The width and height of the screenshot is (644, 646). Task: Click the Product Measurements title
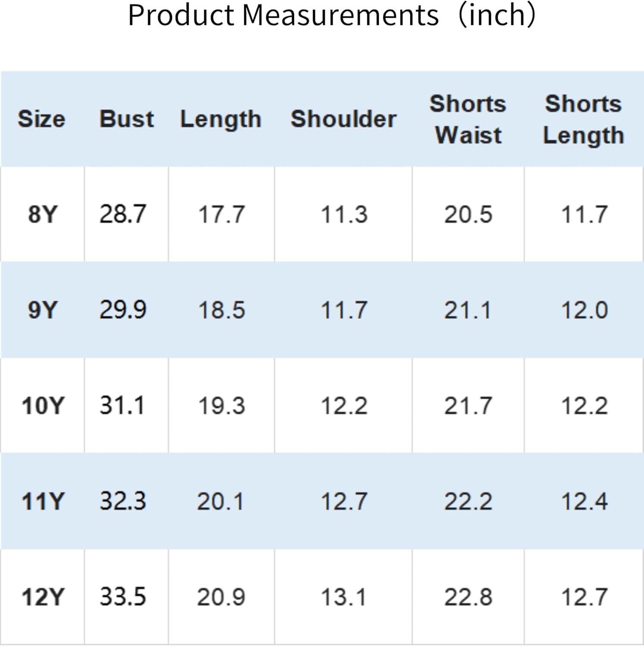(332, 16)
